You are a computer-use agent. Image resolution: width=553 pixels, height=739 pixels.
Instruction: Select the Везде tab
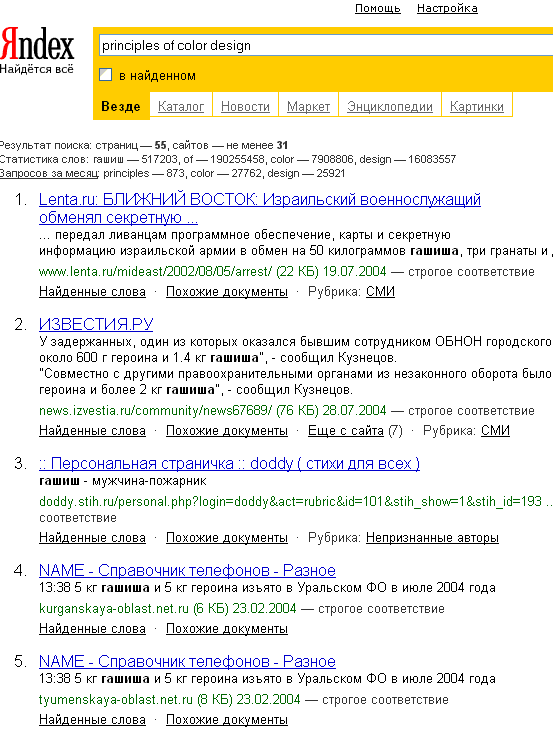coord(121,107)
